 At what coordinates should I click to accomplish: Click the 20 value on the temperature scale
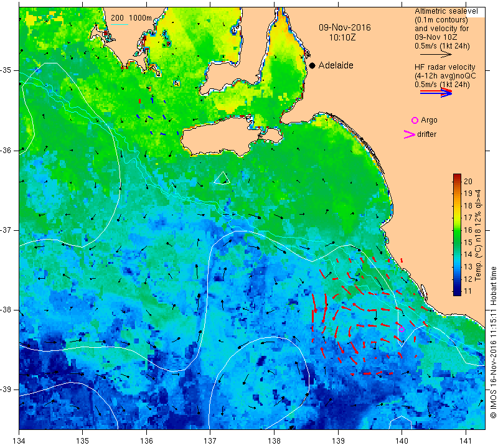468,181
